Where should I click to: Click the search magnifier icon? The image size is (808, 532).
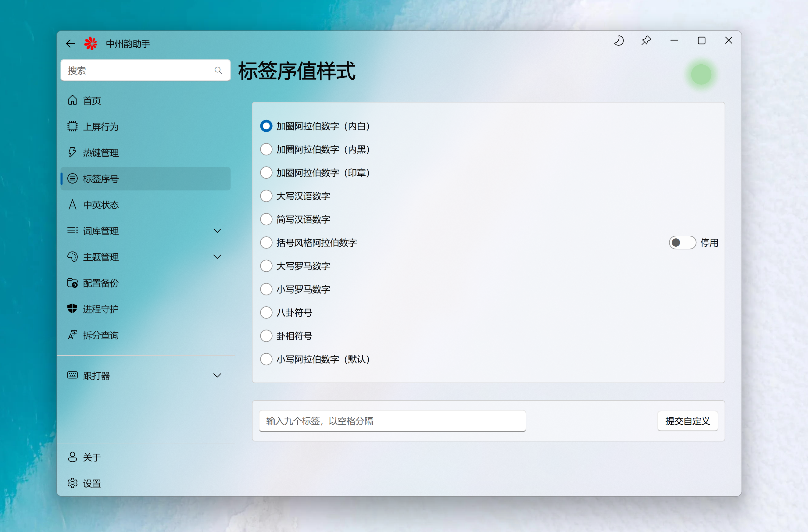coord(218,70)
